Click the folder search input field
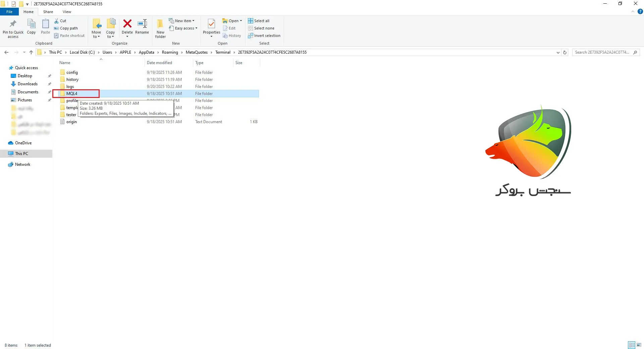644x349 pixels. click(602, 52)
